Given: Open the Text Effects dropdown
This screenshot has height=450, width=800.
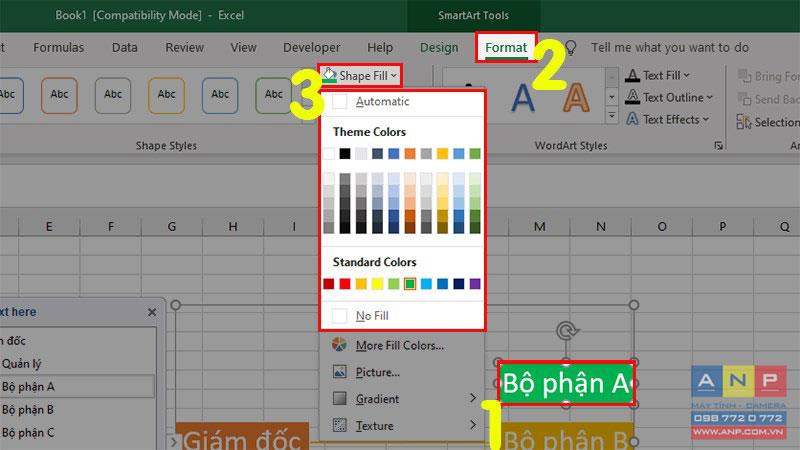Looking at the screenshot, I should tap(667, 119).
